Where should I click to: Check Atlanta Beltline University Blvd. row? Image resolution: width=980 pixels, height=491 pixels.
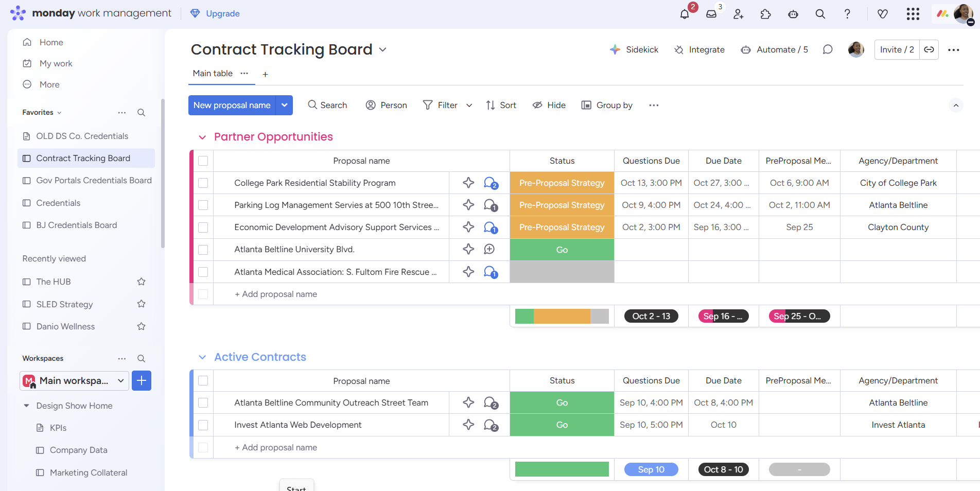point(203,250)
